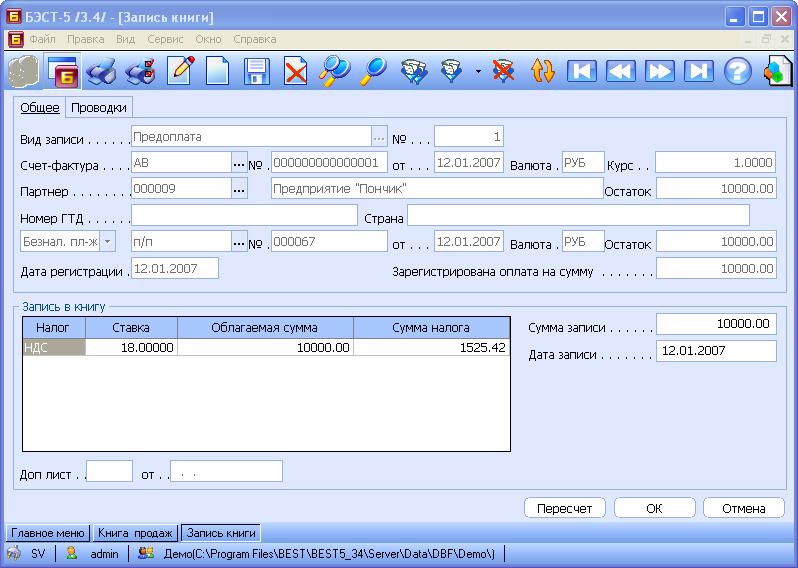
Task: Open the Файл menu
Action: tap(43, 39)
